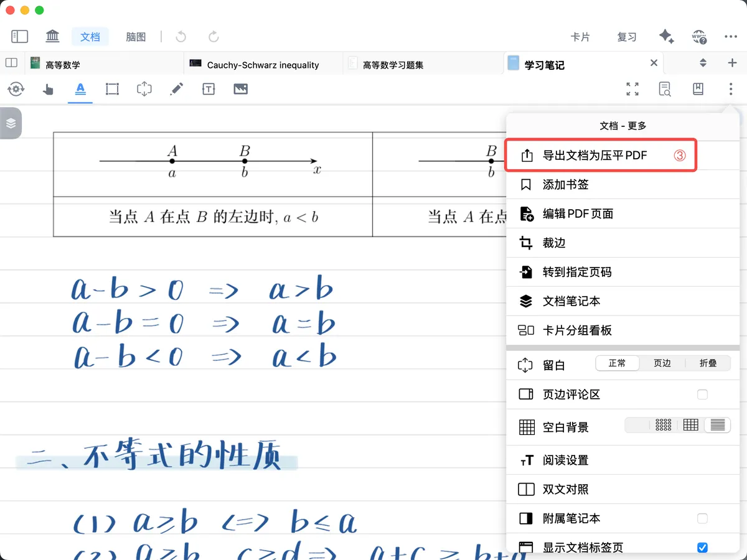Click the undo arrow
This screenshot has width=747, height=560.
181,37
